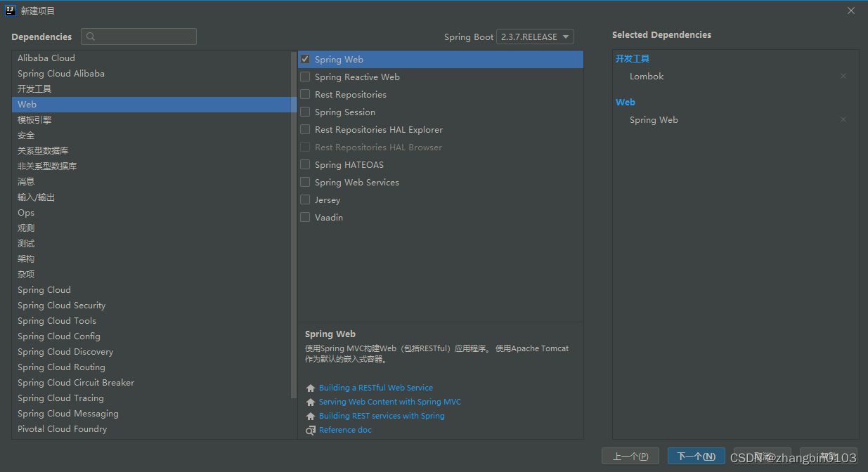Uncheck the Spring Web checkbox
This screenshot has height=472, width=868.
(305, 59)
